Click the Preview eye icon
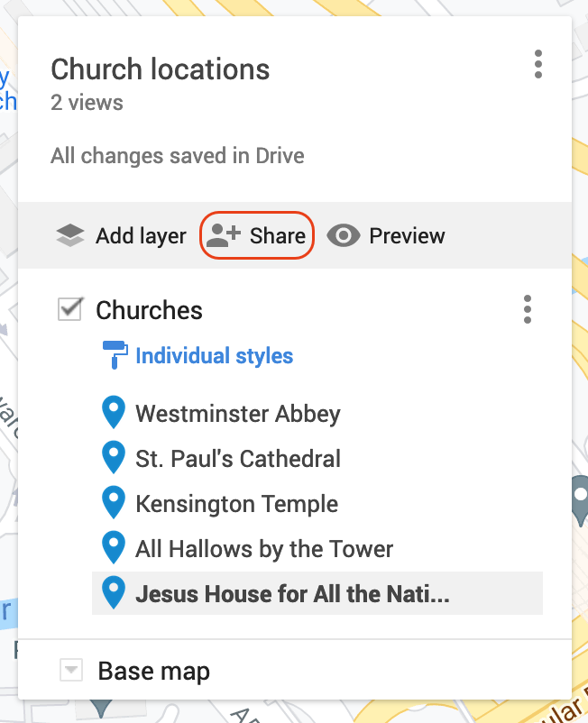The image size is (588, 723). click(343, 235)
